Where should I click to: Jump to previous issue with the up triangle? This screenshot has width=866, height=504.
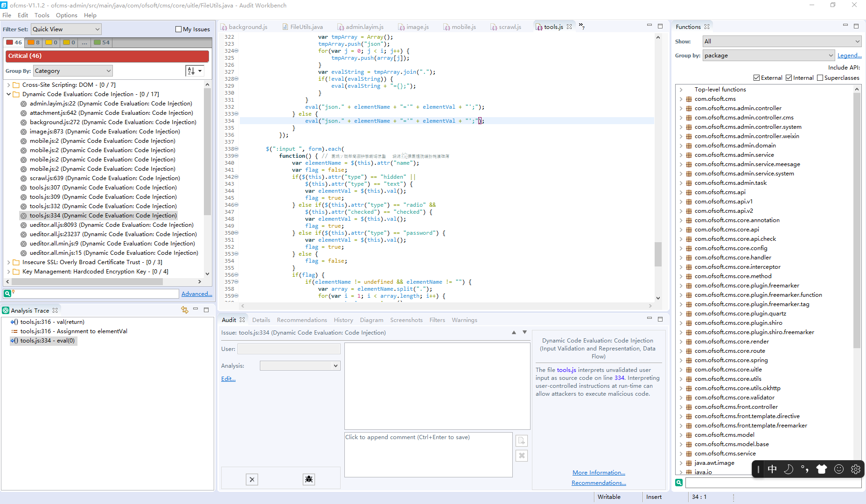514,332
